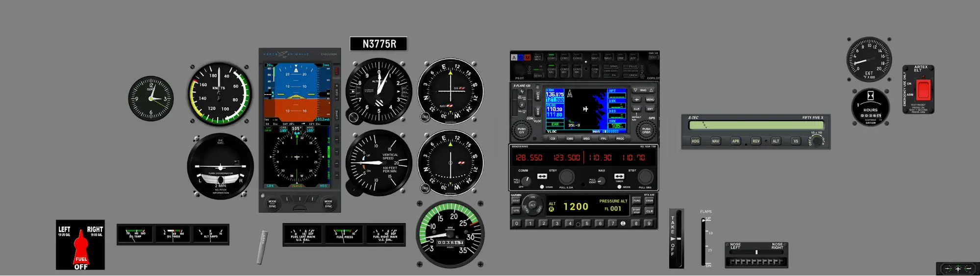
Task: Select COM2 on the audio panel
Action: 564,57
